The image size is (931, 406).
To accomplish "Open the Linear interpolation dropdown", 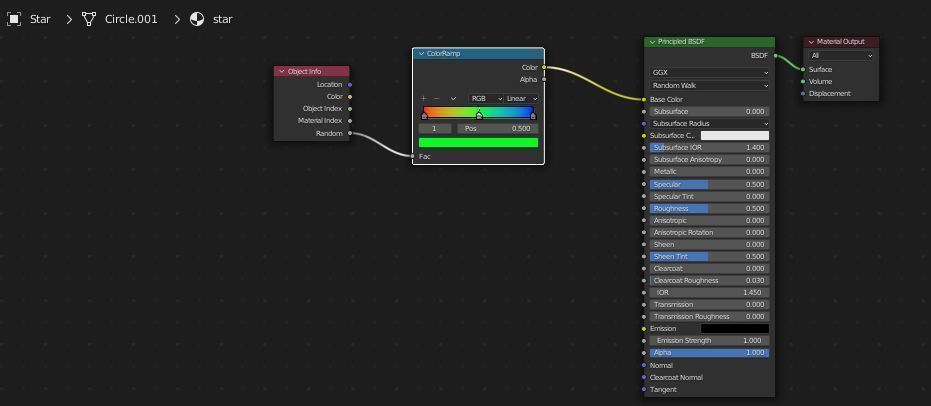I will pos(521,99).
